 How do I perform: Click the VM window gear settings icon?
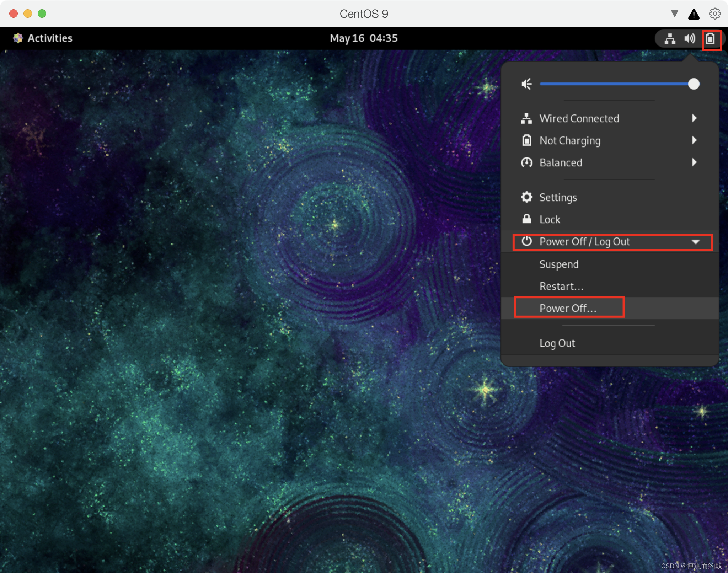coord(715,14)
